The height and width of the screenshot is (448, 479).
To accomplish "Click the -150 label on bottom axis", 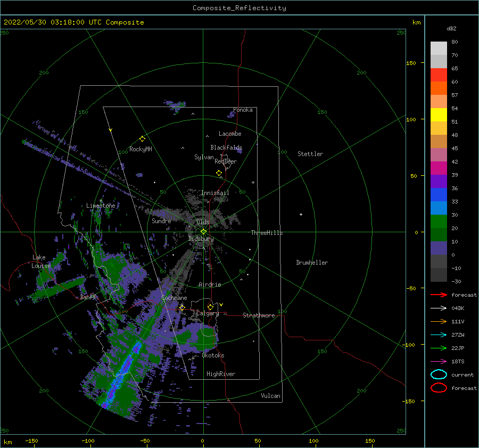I will coord(31,441).
